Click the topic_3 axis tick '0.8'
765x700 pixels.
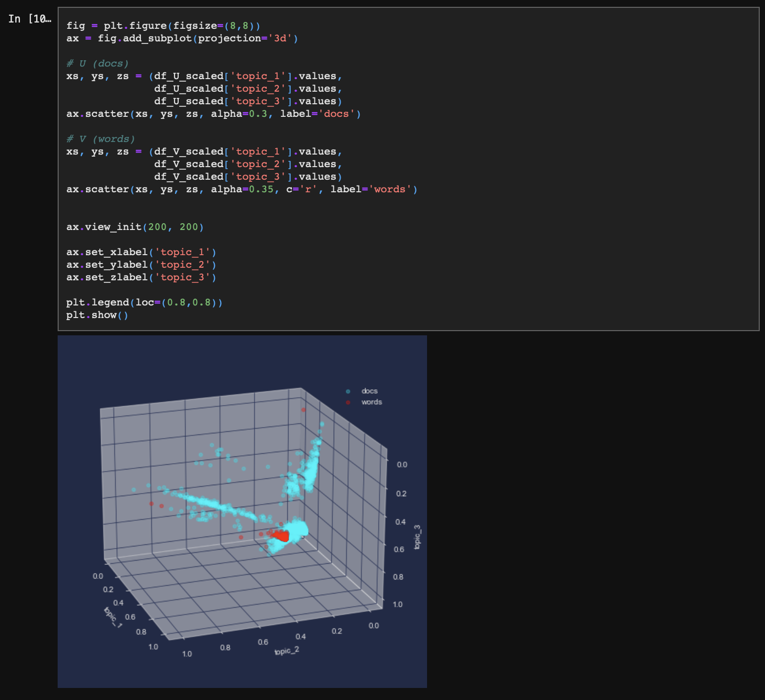coord(398,577)
